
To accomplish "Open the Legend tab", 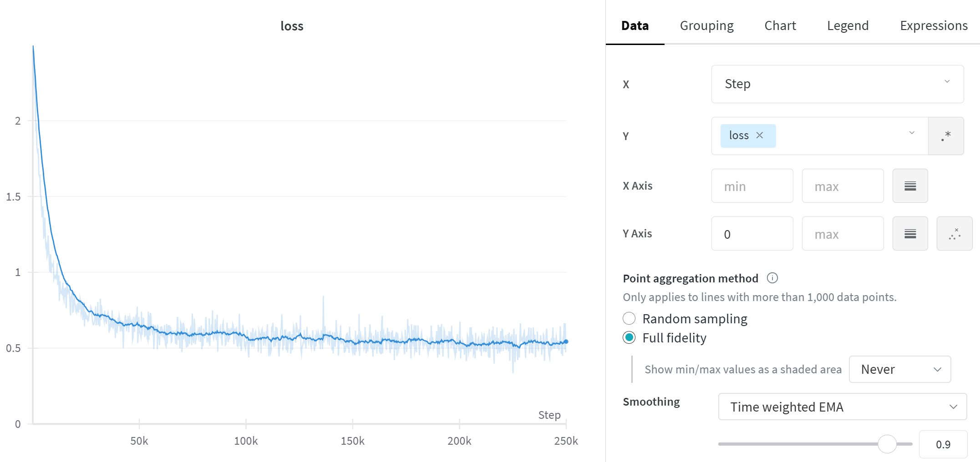I will pos(848,26).
